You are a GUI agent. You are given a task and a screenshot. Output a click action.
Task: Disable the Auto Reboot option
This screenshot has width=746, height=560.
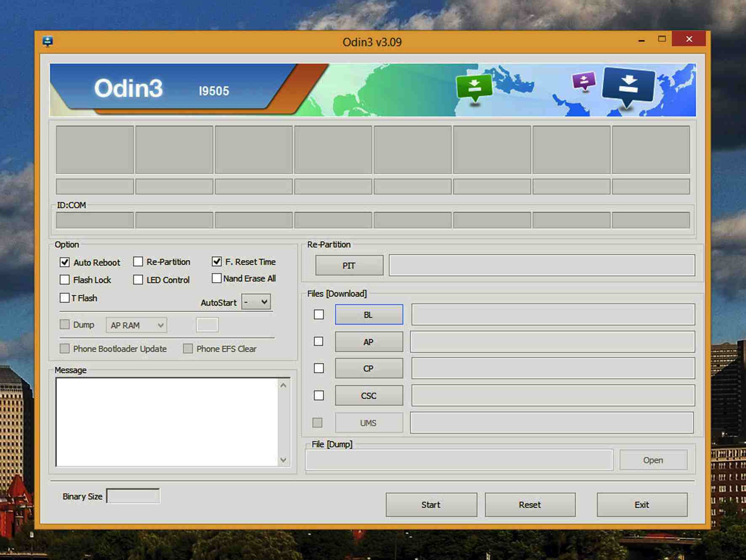tap(65, 262)
